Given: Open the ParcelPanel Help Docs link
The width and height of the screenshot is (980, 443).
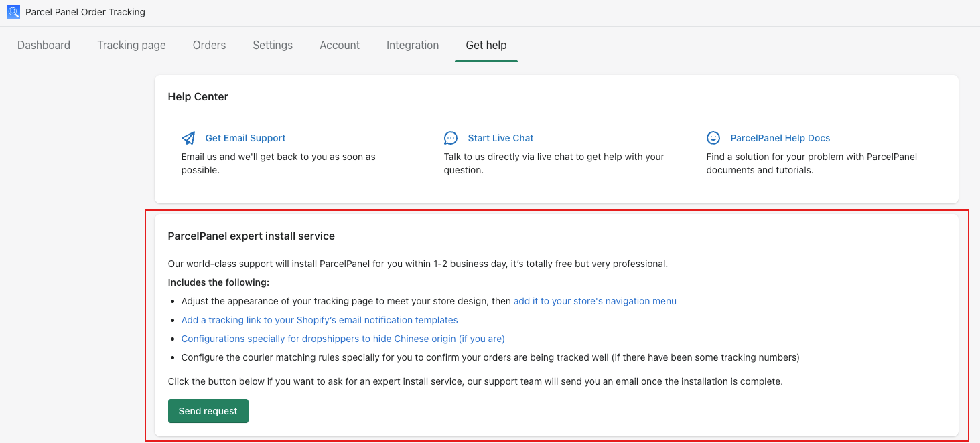Looking at the screenshot, I should click(780, 138).
